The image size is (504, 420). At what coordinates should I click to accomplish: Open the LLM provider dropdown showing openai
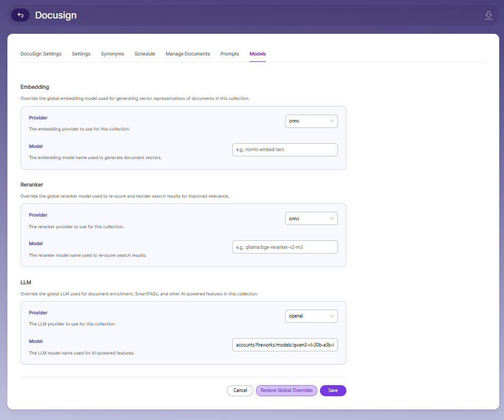coord(311,316)
